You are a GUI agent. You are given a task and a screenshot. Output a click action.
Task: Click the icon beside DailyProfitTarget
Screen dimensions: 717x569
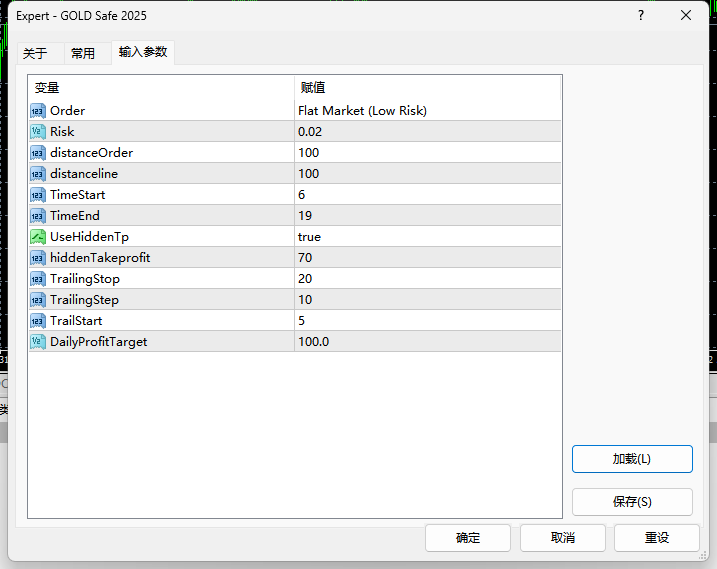[38, 342]
